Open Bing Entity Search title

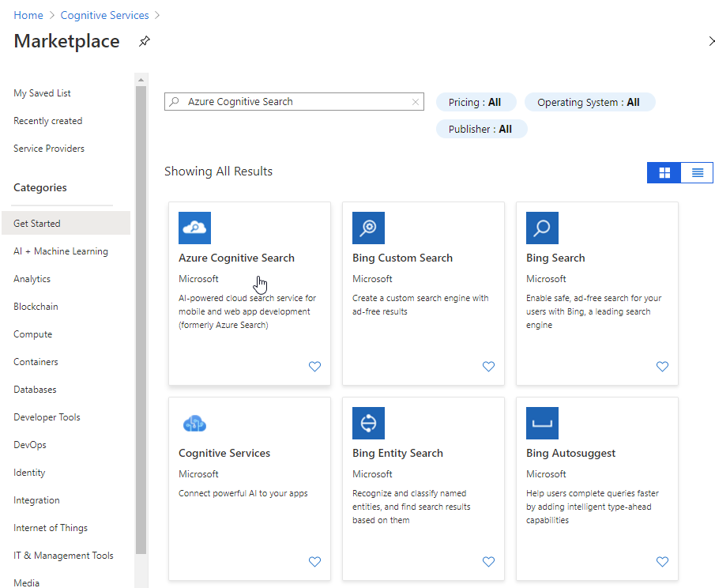(x=397, y=454)
